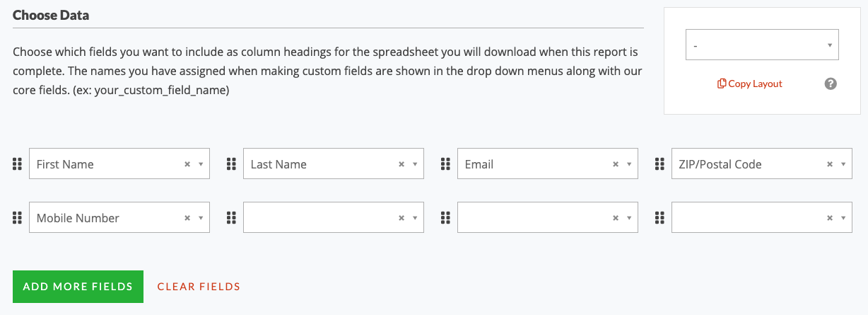Click drag handle beside Mobile Number field

tap(18, 218)
